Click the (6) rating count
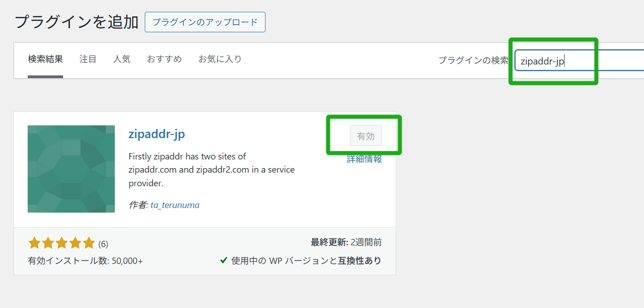Viewport: 644px width, 308px height. [103, 244]
